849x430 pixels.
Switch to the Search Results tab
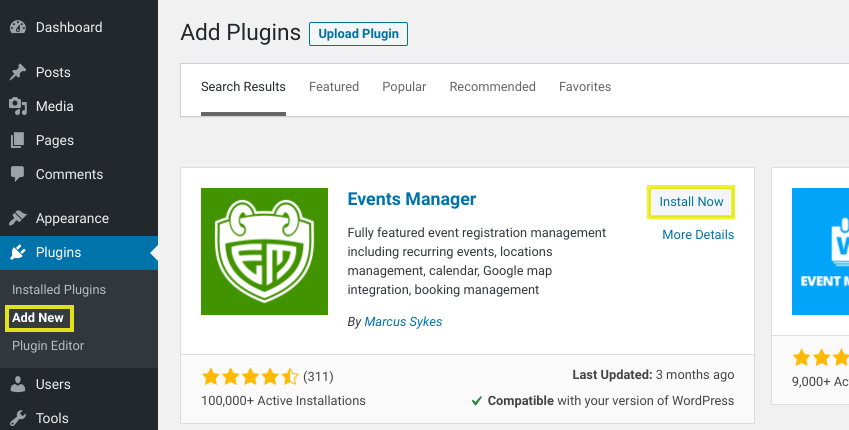pyautogui.click(x=243, y=87)
